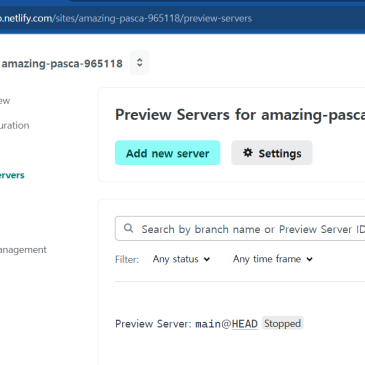Screen dimensions: 365x365
Task: Click the Preview Servers page heading
Action: click(240, 115)
